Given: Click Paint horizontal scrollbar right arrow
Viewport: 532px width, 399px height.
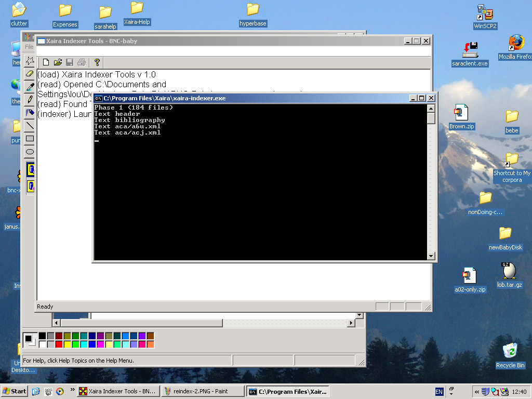Looking at the screenshot, I should [351, 323].
